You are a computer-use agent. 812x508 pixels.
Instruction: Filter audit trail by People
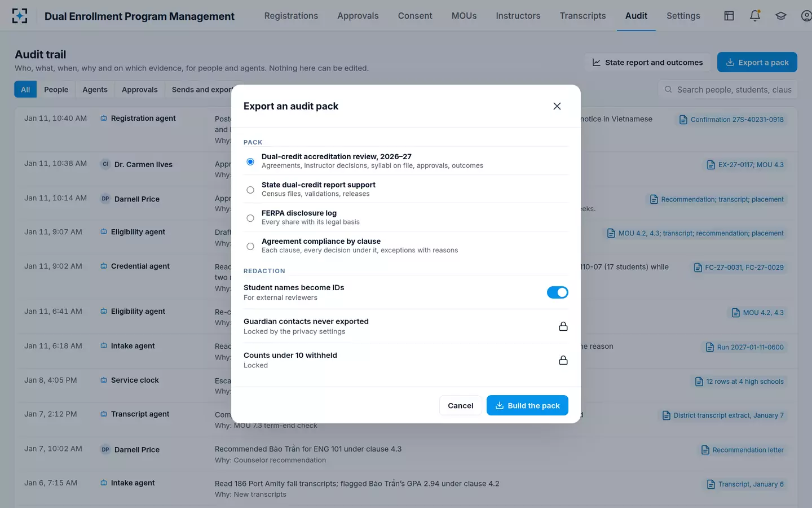(56, 89)
